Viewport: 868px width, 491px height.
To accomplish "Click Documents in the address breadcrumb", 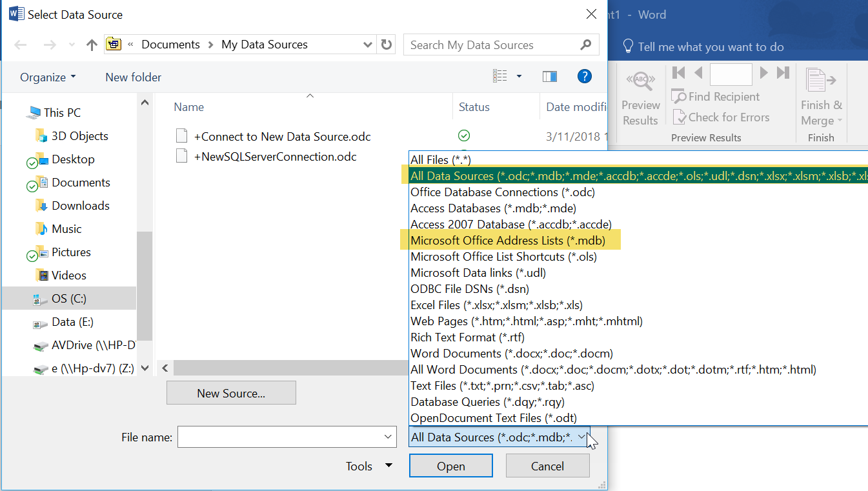I will click(x=170, y=45).
